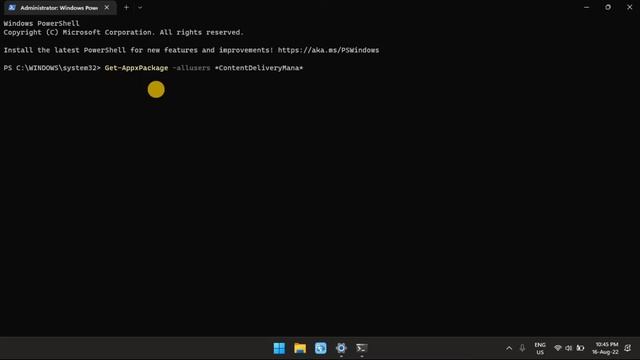
Task: Click the -allusers parameter text
Action: pos(191,68)
